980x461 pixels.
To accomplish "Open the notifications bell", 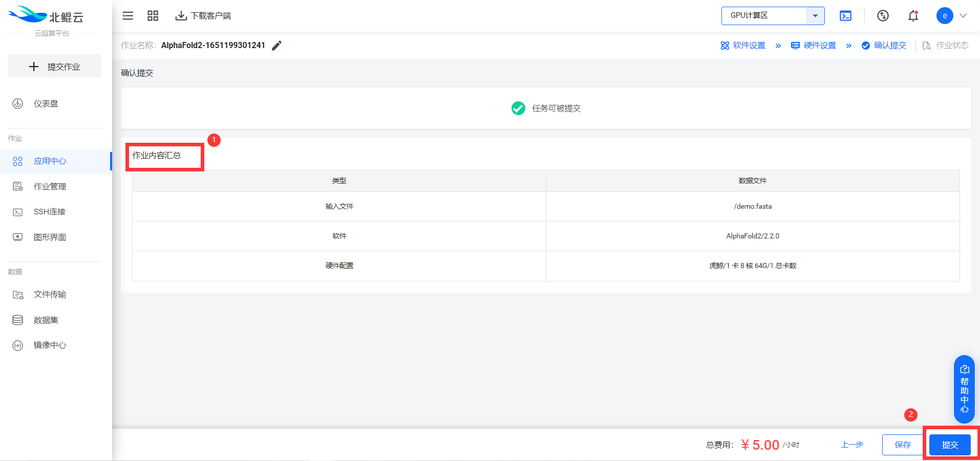I will coord(913,16).
